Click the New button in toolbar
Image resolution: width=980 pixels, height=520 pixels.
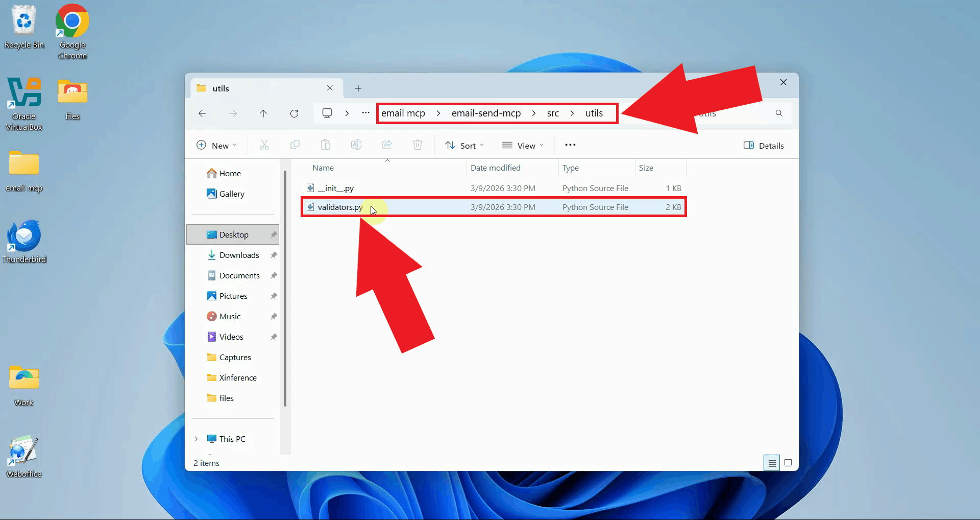coord(217,146)
